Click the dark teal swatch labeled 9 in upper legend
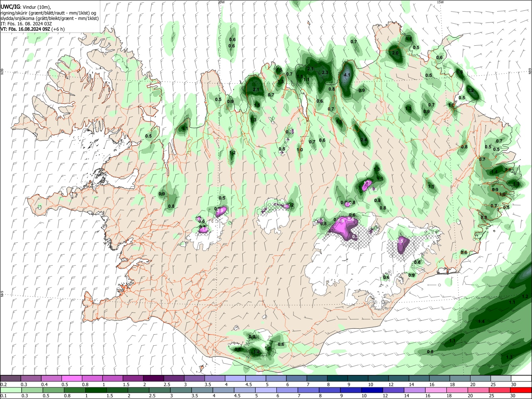Image resolution: width=532 pixels, height=399 pixels. coord(358,379)
